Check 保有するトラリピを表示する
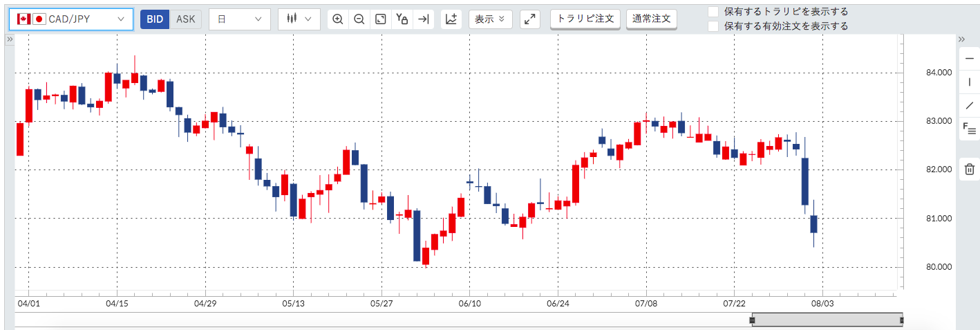The image size is (980, 330). click(713, 12)
